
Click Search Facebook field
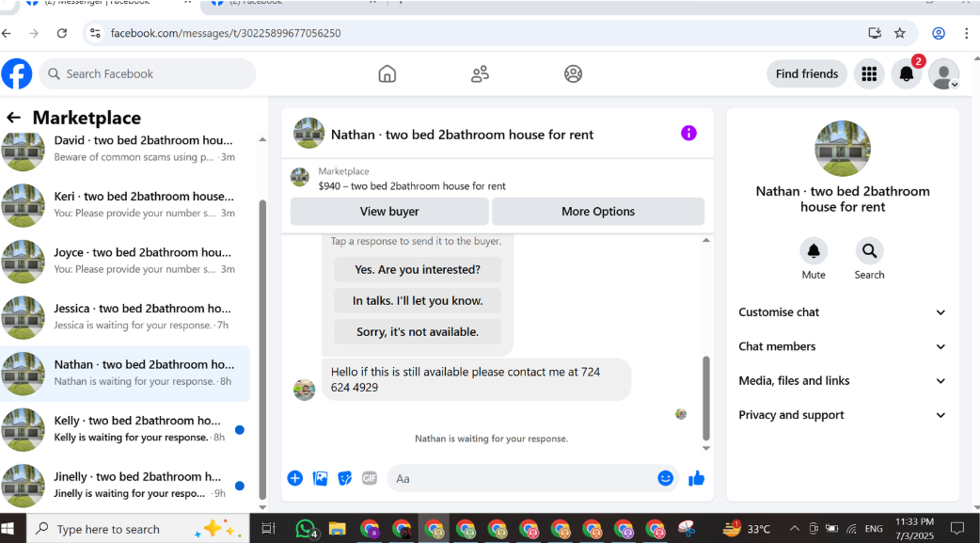(x=148, y=73)
